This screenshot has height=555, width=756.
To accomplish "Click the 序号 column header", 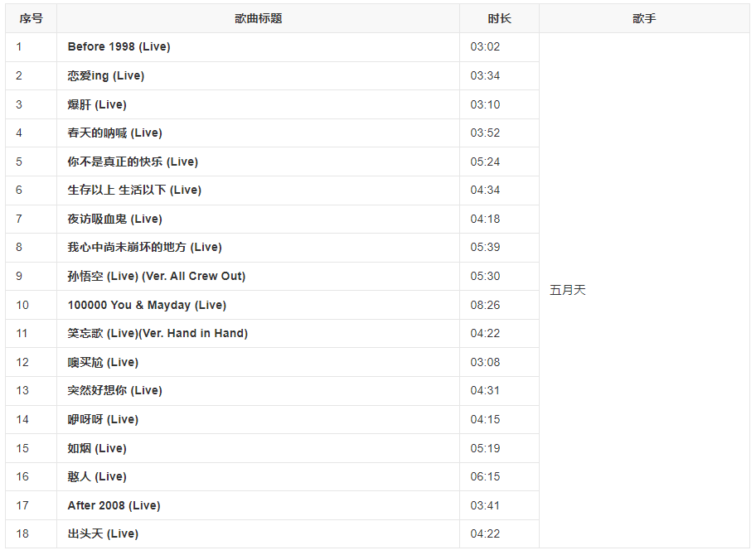I will (x=31, y=18).
